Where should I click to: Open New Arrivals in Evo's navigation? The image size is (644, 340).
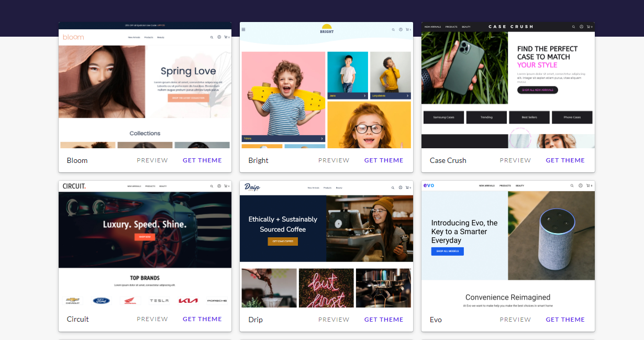(487, 185)
